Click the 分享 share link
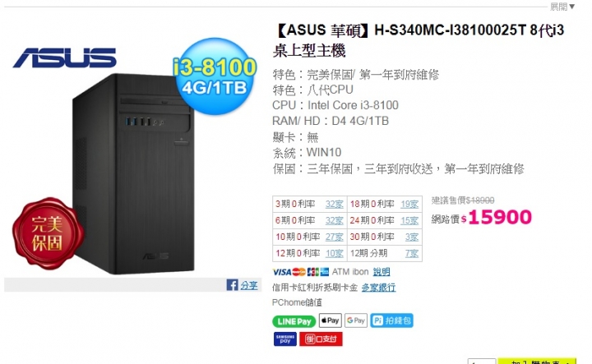 tap(249, 285)
